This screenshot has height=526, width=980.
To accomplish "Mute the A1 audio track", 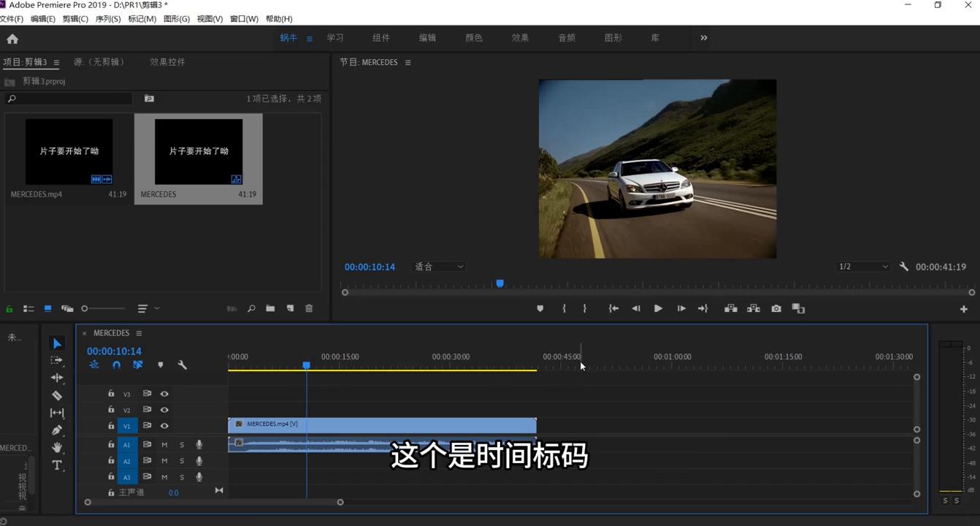I will pos(164,444).
